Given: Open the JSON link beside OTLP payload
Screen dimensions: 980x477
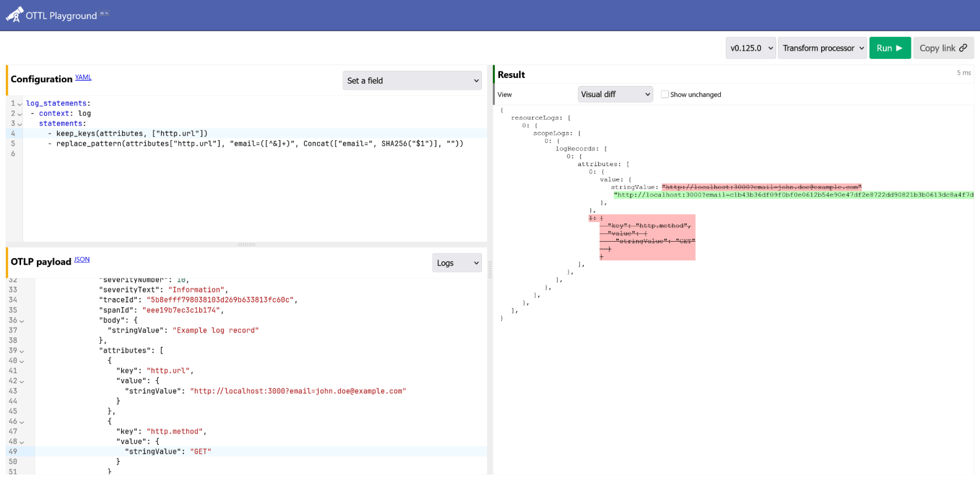Looking at the screenshot, I should [82, 260].
